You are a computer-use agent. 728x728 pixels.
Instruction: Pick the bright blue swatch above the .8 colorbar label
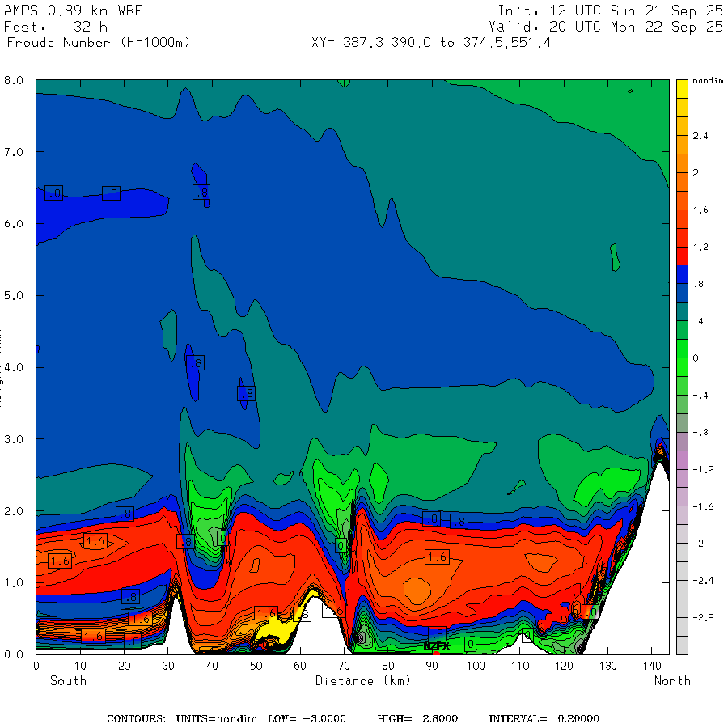pos(682,274)
